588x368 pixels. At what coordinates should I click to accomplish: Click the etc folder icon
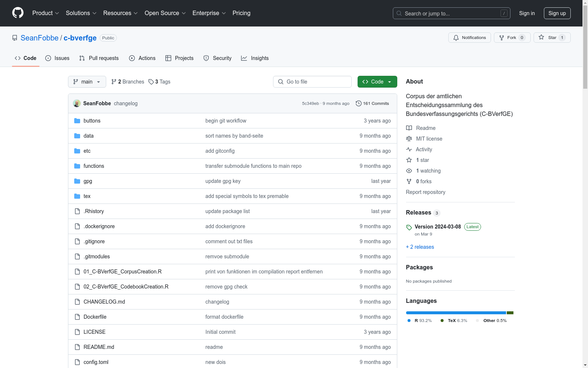[x=77, y=151]
